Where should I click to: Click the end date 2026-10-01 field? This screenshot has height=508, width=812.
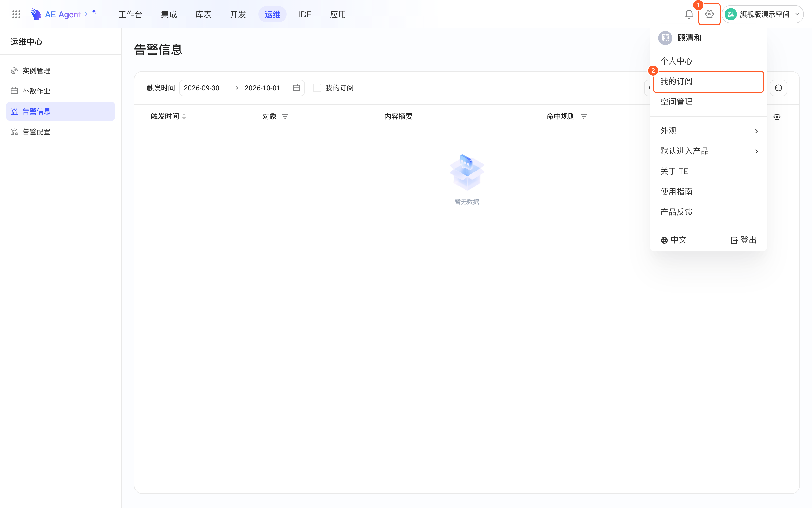pyautogui.click(x=262, y=88)
